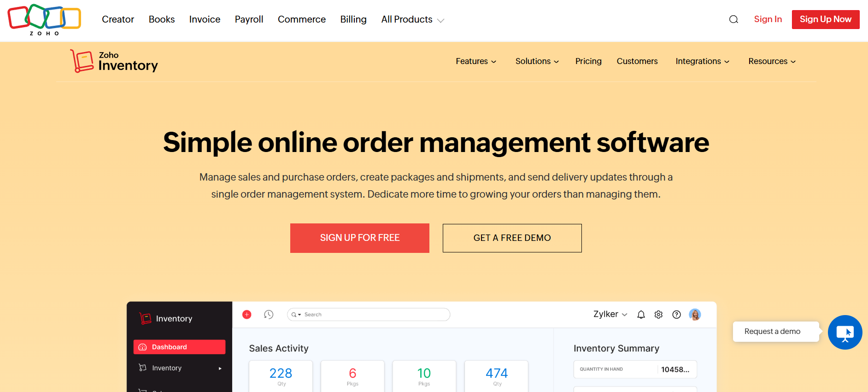Click the 228 Qty sales card
This screenshot has width=868, height=392.
pos(281,376)
